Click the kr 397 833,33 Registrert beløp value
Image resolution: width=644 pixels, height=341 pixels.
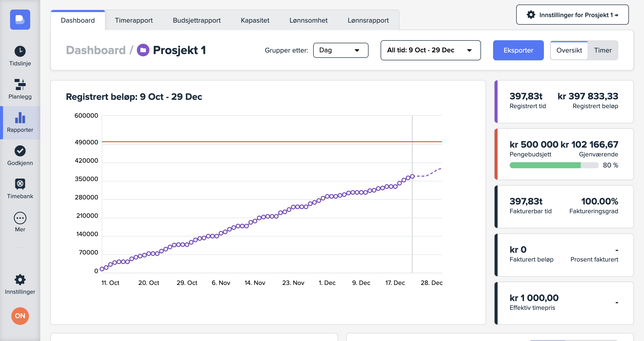tap(588, 96)
